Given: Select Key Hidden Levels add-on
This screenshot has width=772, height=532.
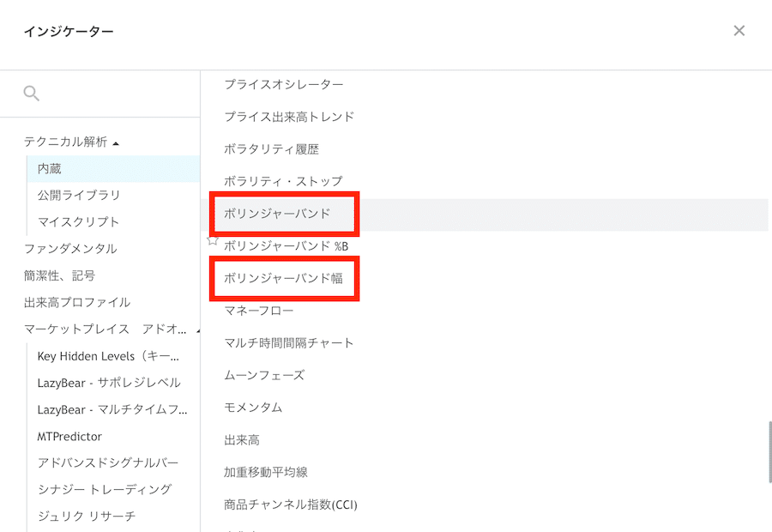Looking at the screenshot, I should click(108, 356).
